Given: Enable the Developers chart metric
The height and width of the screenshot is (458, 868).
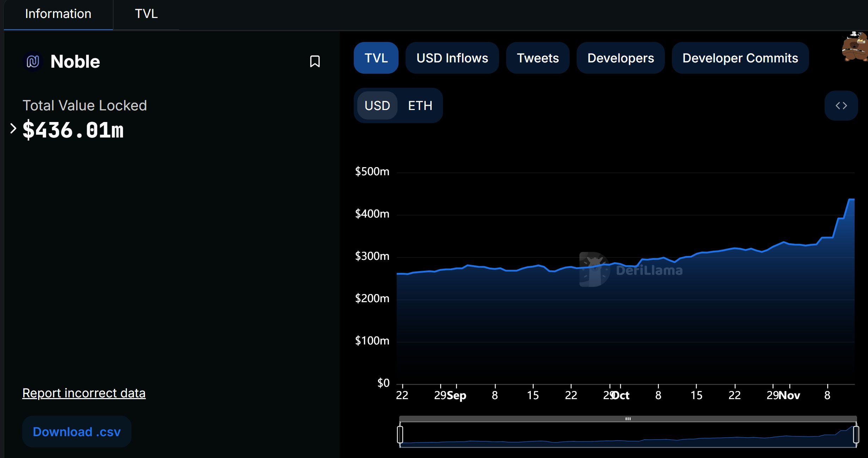Looking at the screenshot, I should 620,58.
